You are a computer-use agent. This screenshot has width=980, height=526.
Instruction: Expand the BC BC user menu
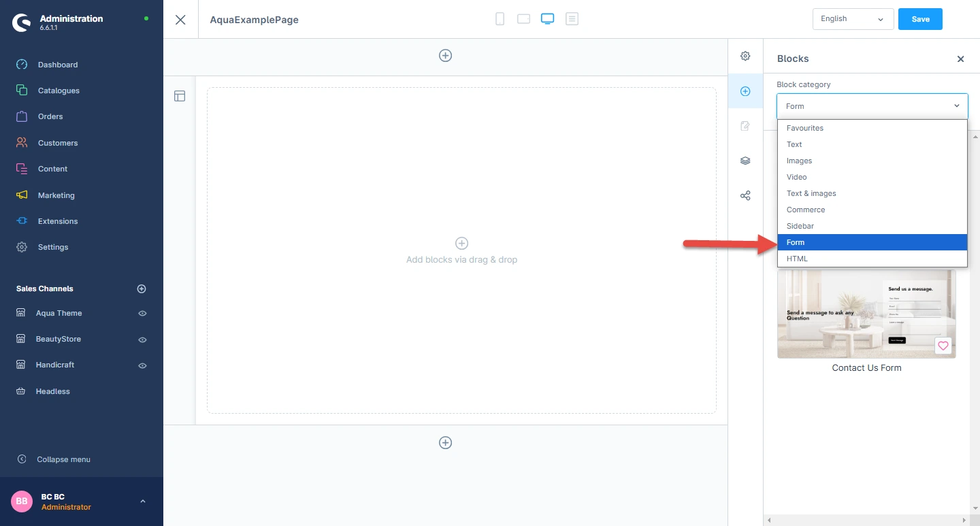click(x=142, y=502)
